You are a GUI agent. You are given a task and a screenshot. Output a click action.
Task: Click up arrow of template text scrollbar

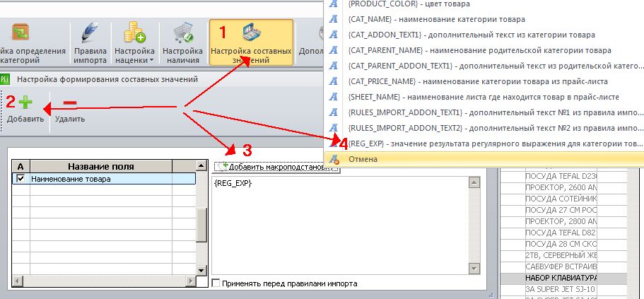pyautogui.click(x=474, y=183)
